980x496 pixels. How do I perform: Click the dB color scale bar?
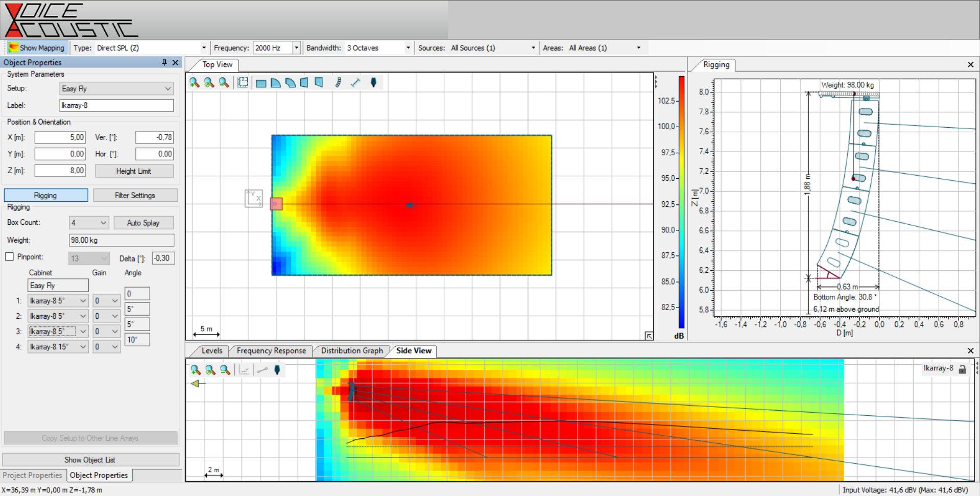[x=680, y=204]
